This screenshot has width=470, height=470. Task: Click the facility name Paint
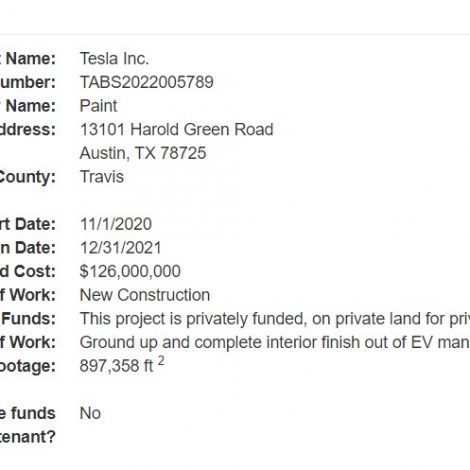[98, 106]
